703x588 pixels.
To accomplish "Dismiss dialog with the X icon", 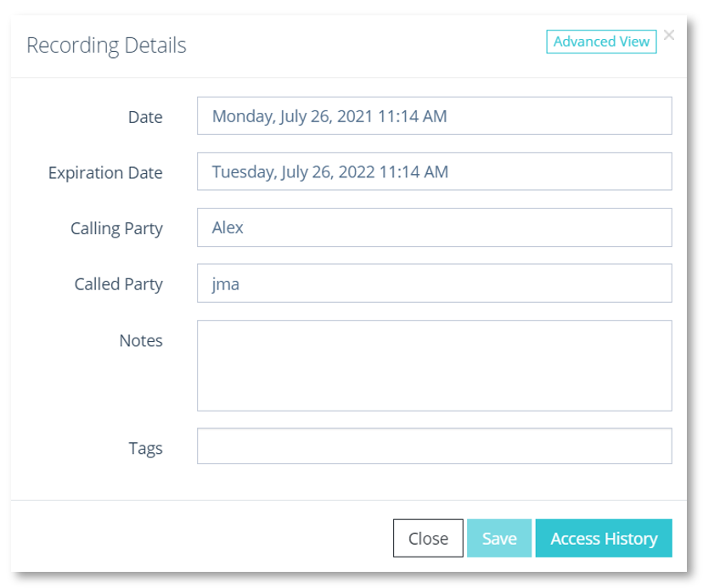I will [x=668, y=35].
